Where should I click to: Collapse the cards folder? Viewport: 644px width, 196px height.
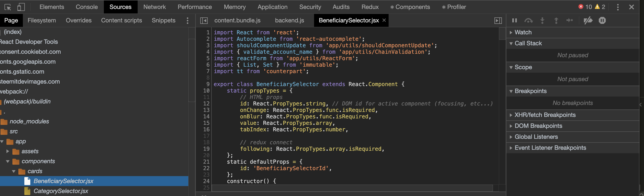click(x=14, y=171)
